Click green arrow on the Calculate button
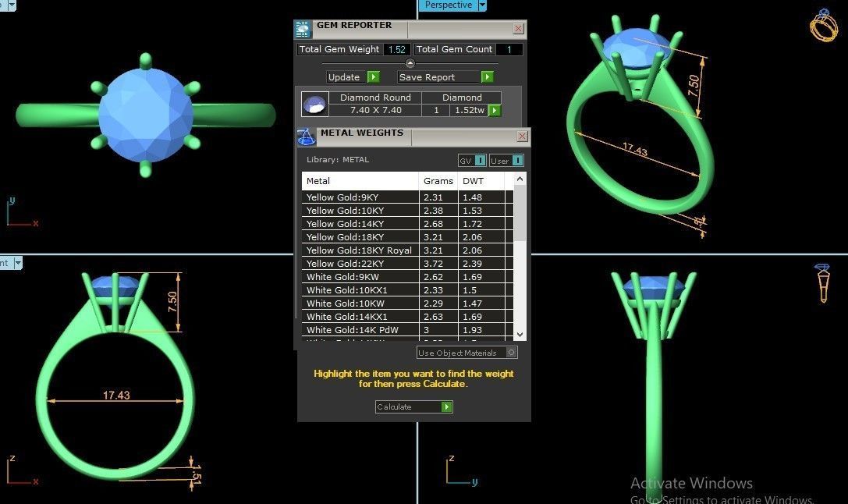The height and width of the screenshot is (504, 848). 446,406
